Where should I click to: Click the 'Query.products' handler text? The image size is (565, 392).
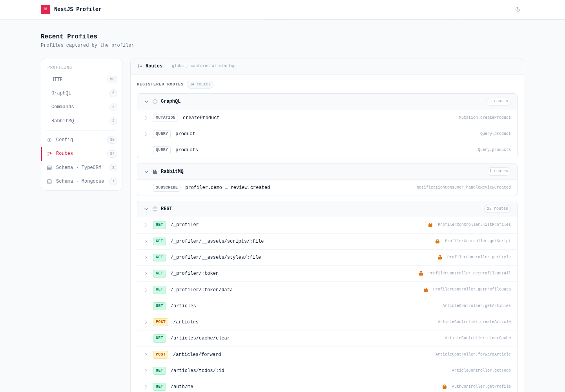pyautogui.click(x=494, y=150)
